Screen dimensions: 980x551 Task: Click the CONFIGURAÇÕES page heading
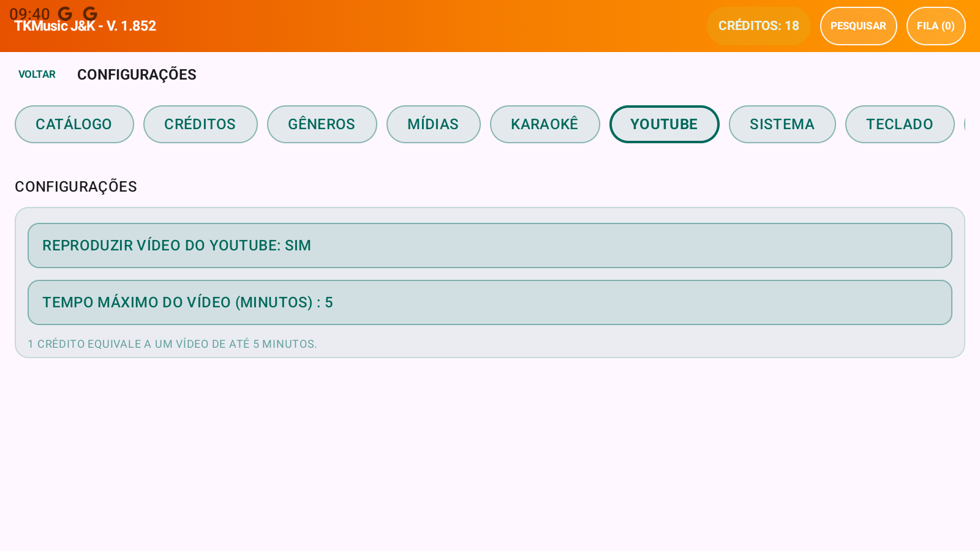[137, 75]
